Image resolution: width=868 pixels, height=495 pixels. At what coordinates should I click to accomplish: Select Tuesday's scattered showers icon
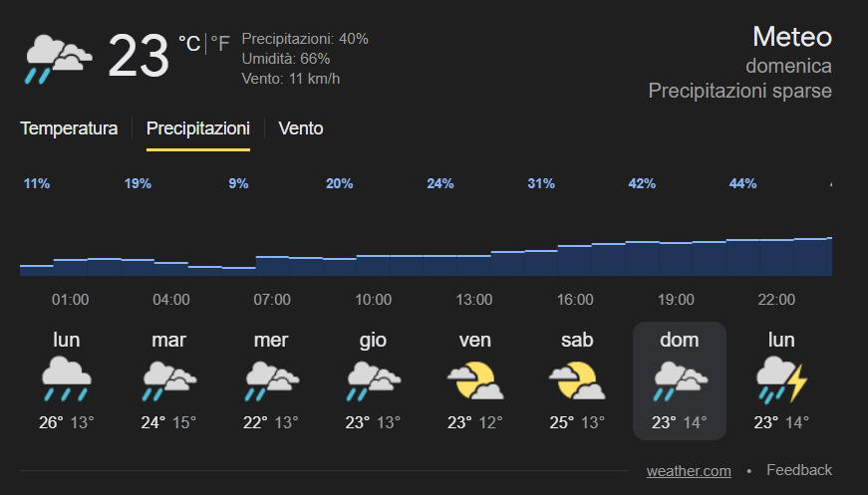(168, 379)
